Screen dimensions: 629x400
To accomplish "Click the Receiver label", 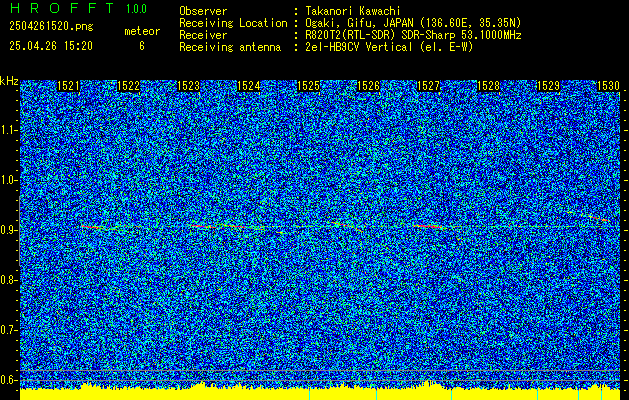I will (x=203, y=35).
